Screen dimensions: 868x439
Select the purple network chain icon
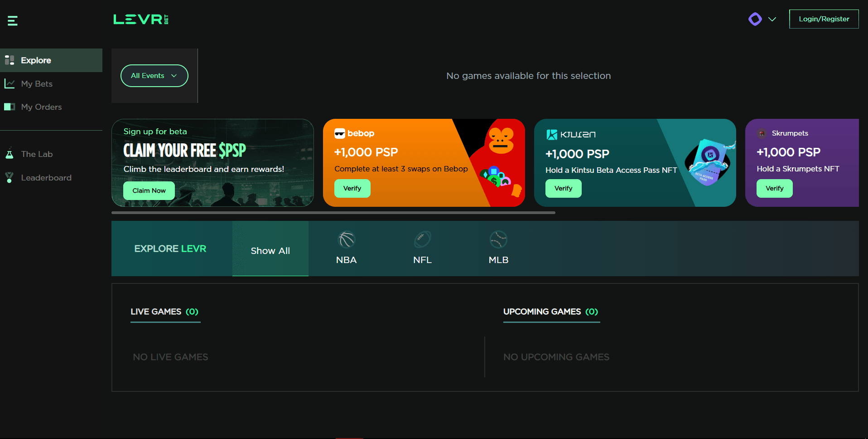[x=755, y=19]
